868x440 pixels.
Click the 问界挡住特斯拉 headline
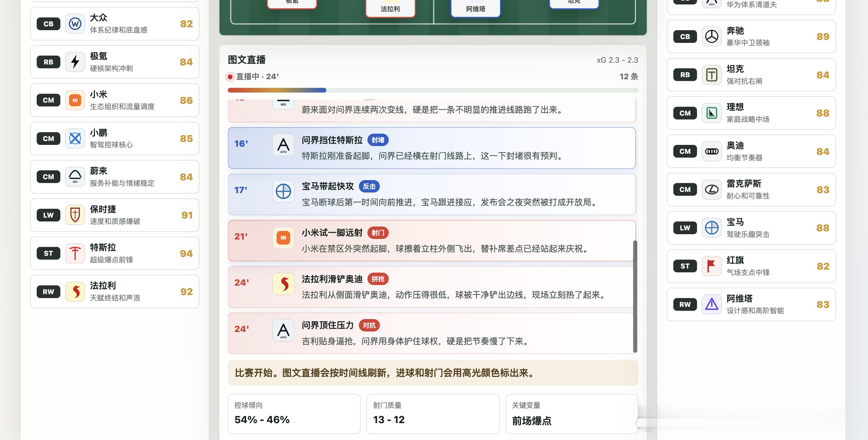332,140
